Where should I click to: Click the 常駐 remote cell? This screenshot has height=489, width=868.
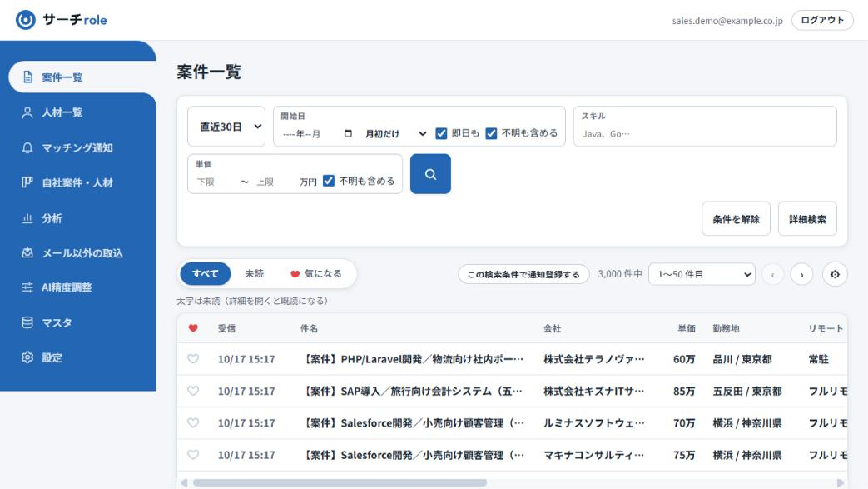(x=818, y=359)
